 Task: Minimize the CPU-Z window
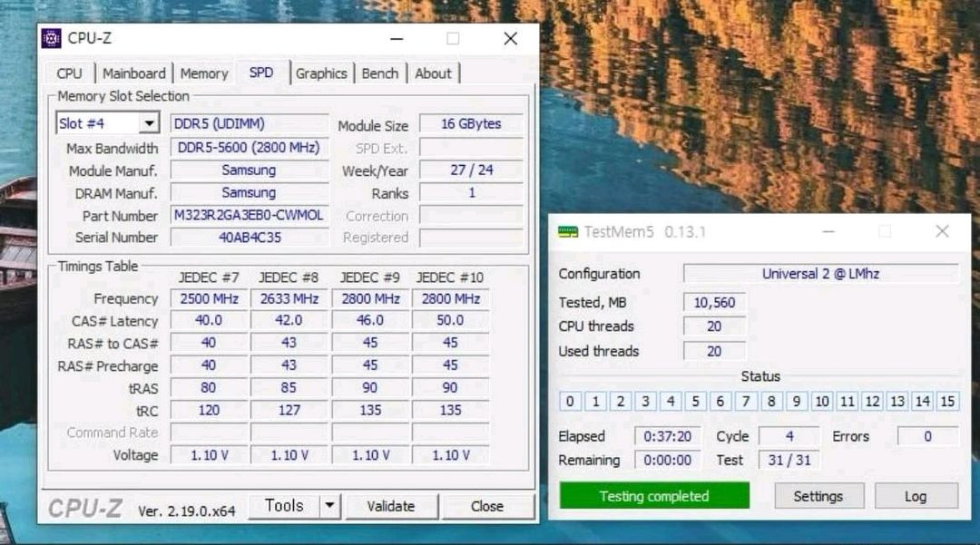[397, 39]
